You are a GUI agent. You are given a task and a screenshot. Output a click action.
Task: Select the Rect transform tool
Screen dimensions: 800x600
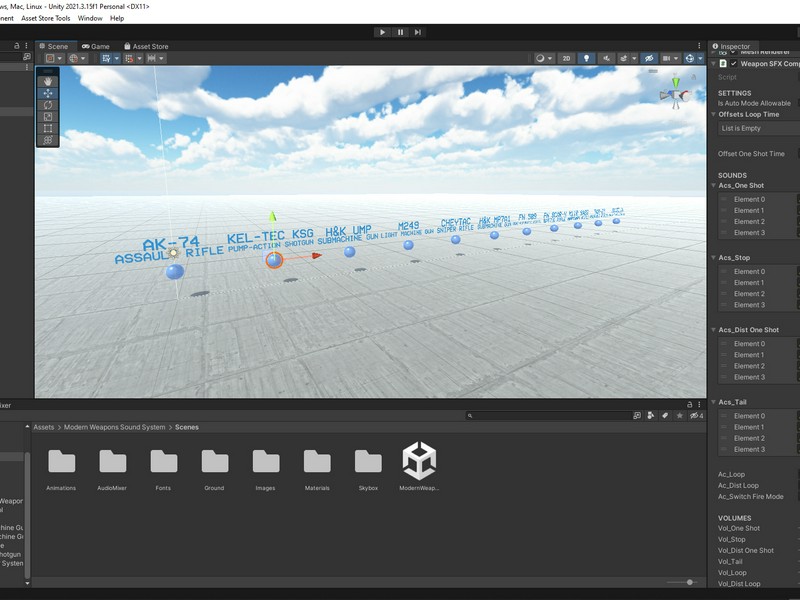[48, 128]
